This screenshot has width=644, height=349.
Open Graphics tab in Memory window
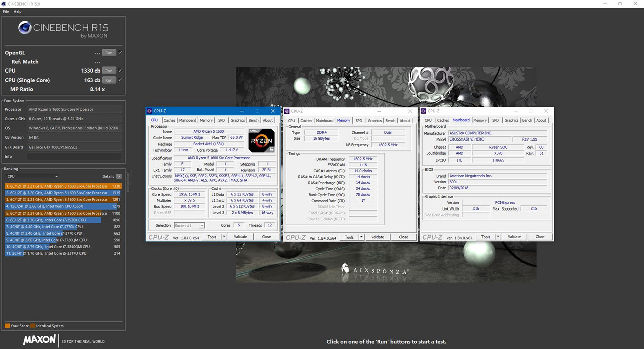(x=375, y=120)
